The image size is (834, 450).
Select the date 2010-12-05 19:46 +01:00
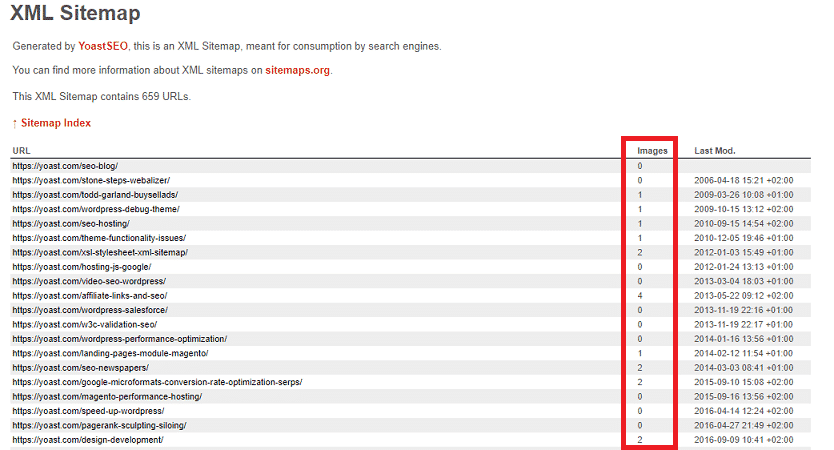pos(744,238)
